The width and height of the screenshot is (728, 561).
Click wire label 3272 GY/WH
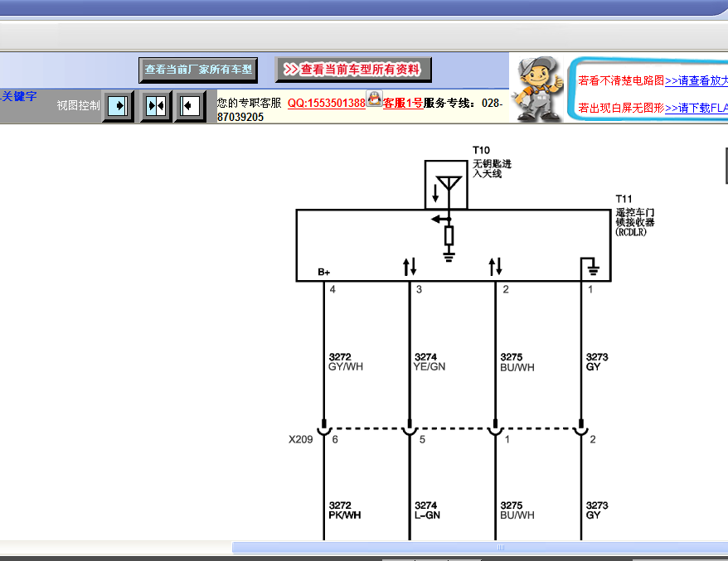pyautogui.click(x=346, y=362)
